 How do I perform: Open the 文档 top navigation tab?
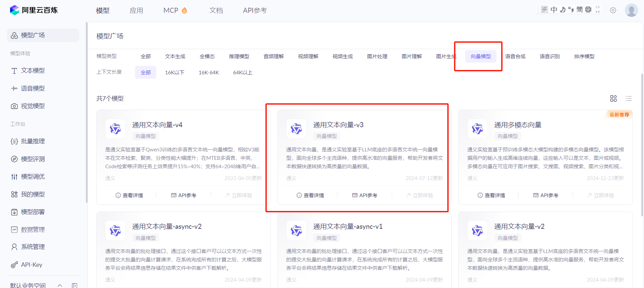216,10
